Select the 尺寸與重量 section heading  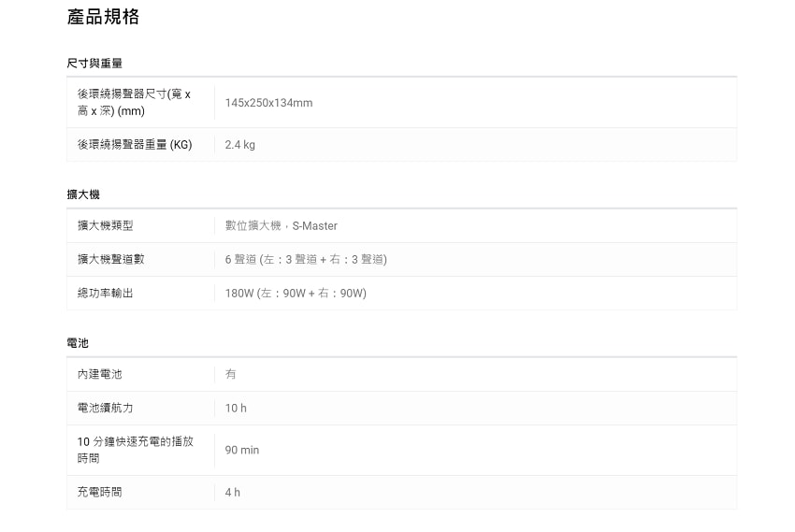coord(94,63)
